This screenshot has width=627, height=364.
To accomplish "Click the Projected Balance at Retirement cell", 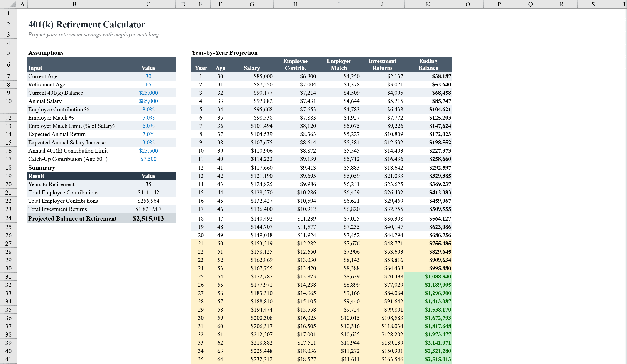I will click(148, 218).
